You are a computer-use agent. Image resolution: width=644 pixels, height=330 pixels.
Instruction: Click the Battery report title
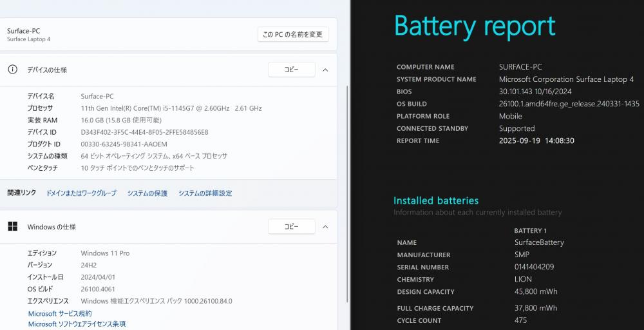click(475, 26)
